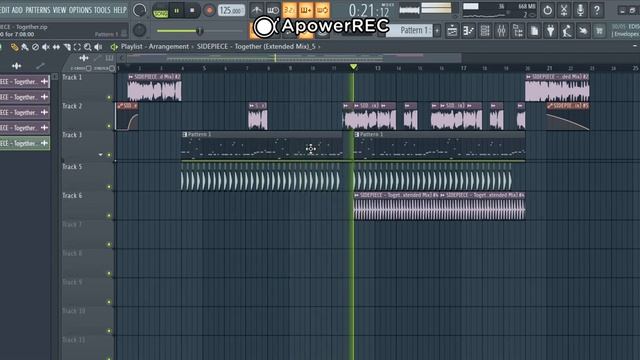Click the wrench icon in picker panel
This screenshot has height=360, width=640.
click(40, 65)
